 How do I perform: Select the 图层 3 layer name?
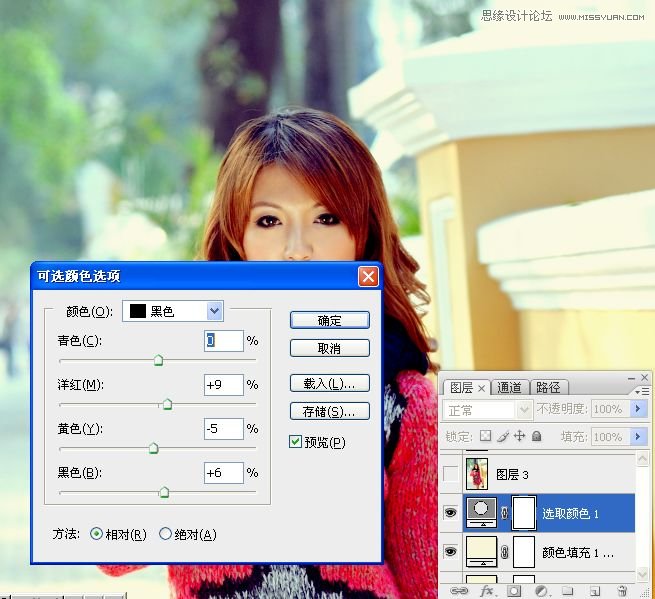(x=512, y=475)
